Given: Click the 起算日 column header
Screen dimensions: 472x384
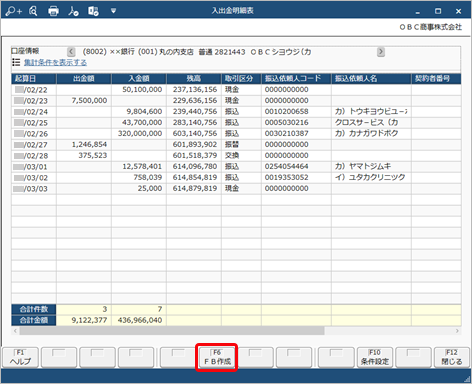Looking at the screenshot, I should pos(34,79).
